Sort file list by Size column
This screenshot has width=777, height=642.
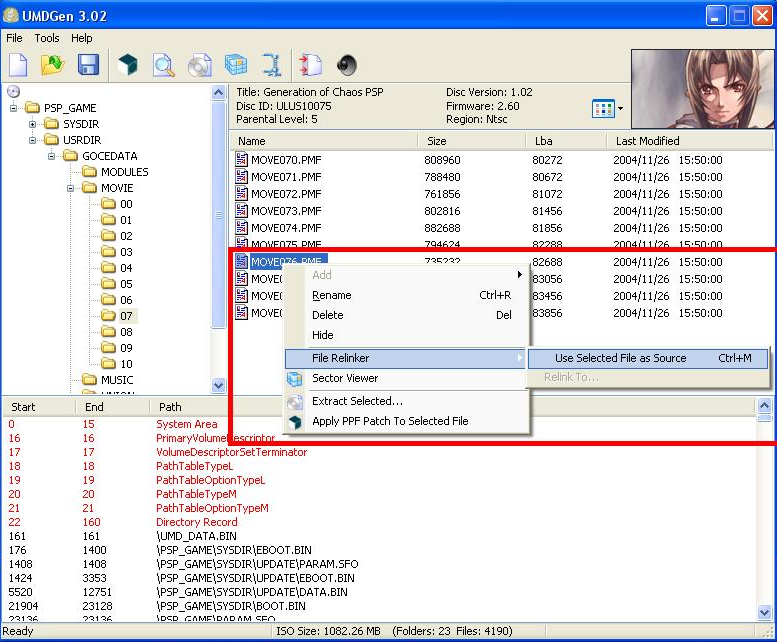(472, 141)
